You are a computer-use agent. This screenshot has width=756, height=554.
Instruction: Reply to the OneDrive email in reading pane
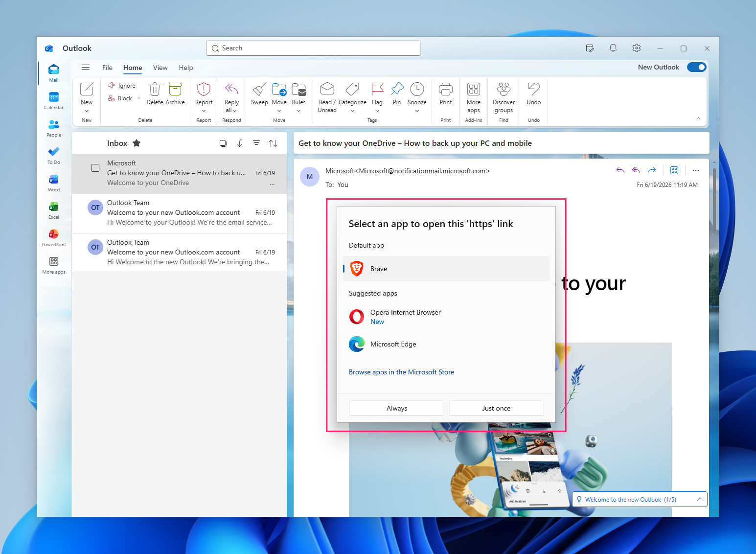(620, 170)
